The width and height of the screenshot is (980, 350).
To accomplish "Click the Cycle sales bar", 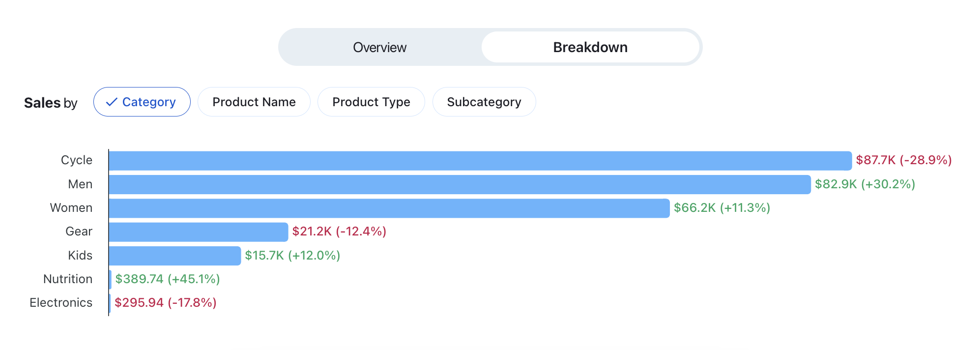I will 480,161.
